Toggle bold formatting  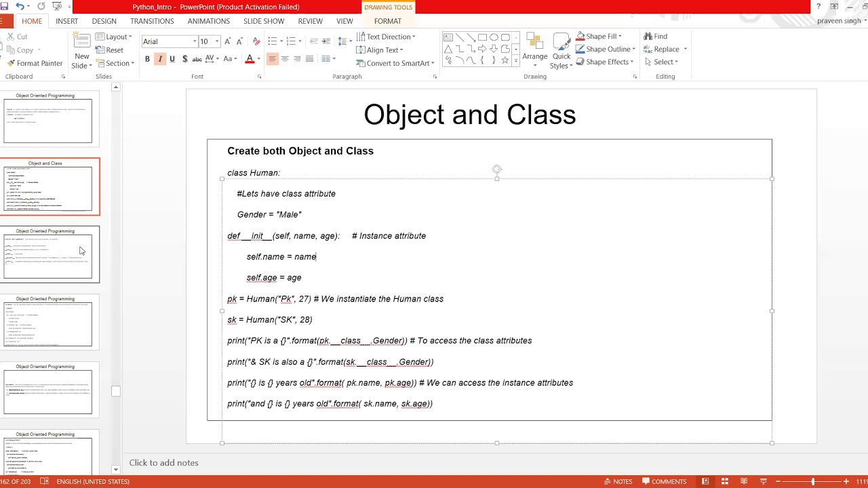click(147, 59)
